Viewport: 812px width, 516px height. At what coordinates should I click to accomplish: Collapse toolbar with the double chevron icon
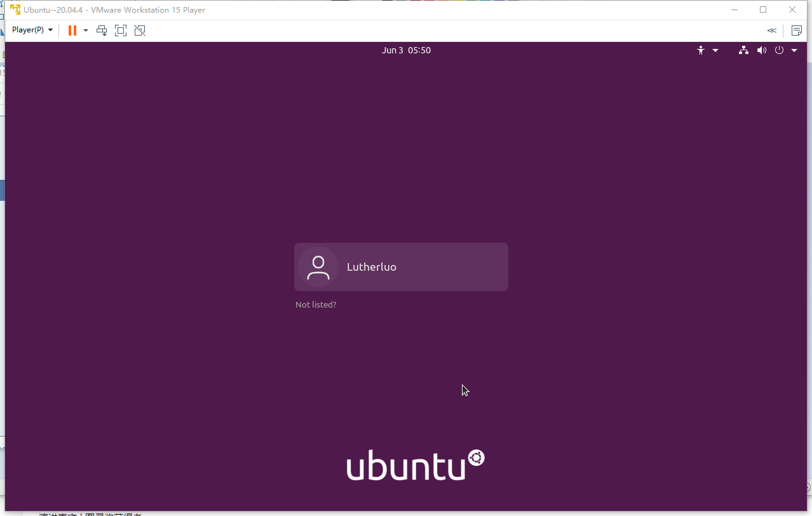[x=771, y=30]
